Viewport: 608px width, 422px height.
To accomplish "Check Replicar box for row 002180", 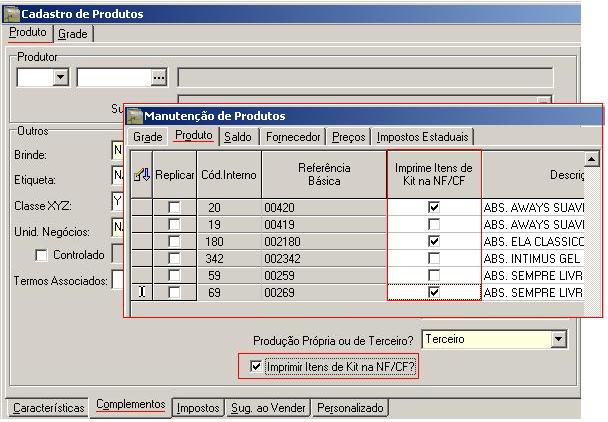I will point(174,241).
